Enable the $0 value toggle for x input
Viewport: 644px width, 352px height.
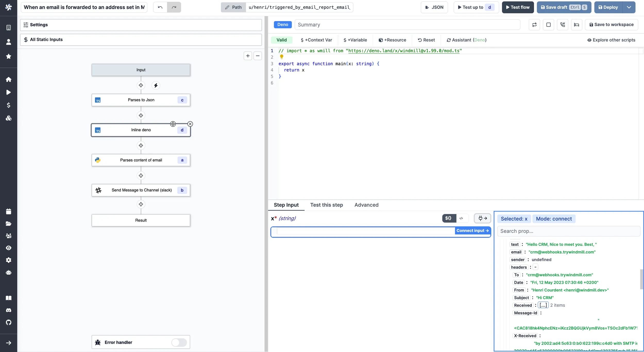448,218
